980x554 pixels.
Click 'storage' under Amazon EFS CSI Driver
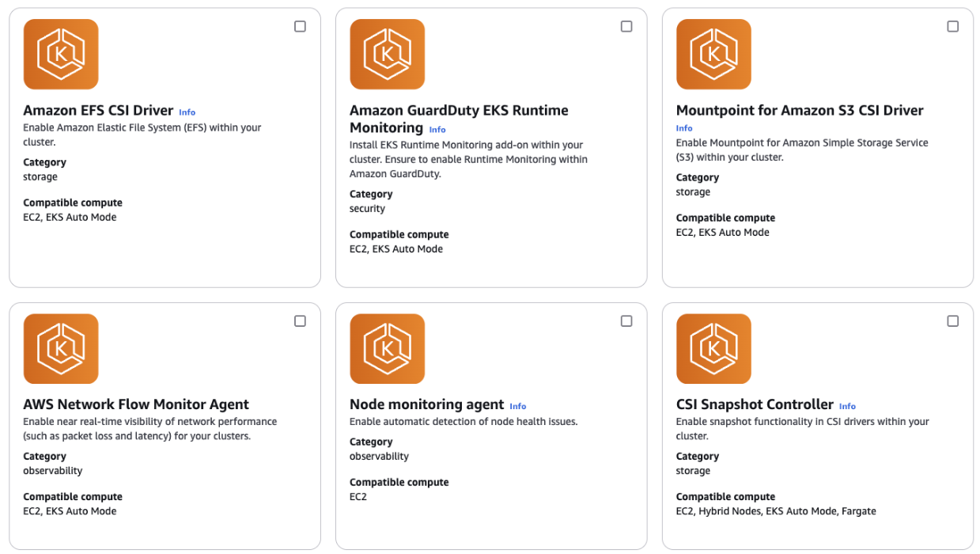[40, 177]
